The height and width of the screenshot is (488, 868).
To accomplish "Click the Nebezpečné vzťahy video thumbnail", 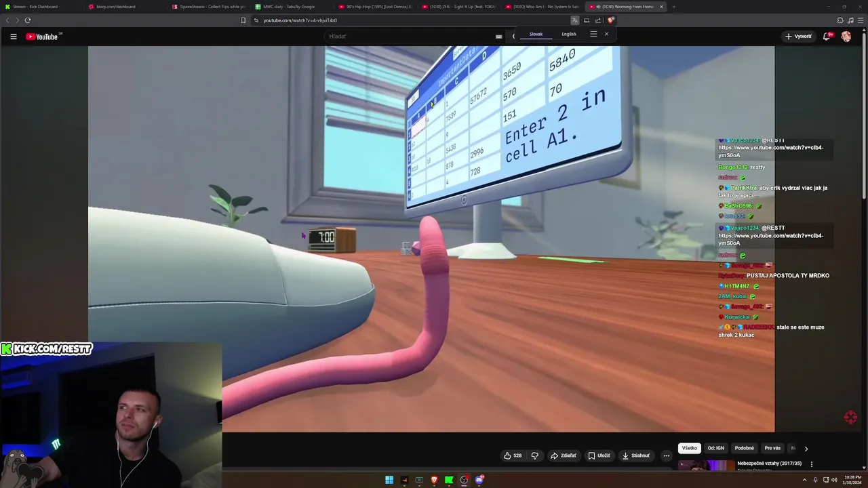I will pyautogui.click(x=707, y=465).
